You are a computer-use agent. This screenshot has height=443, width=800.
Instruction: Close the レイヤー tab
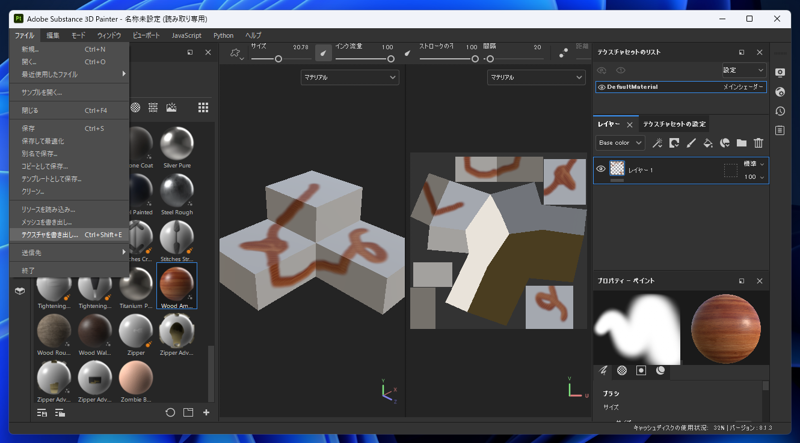pyautogui.click(x=630, y=125)
